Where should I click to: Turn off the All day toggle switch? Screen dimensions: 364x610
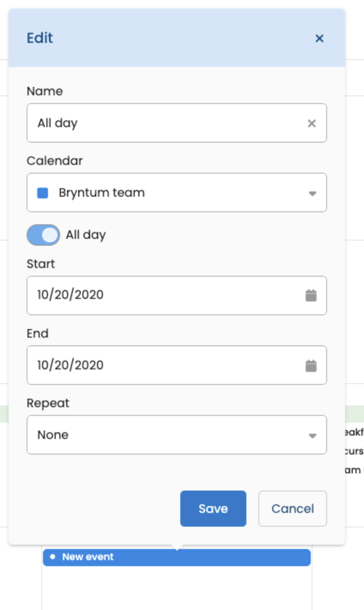pos(43,235)
